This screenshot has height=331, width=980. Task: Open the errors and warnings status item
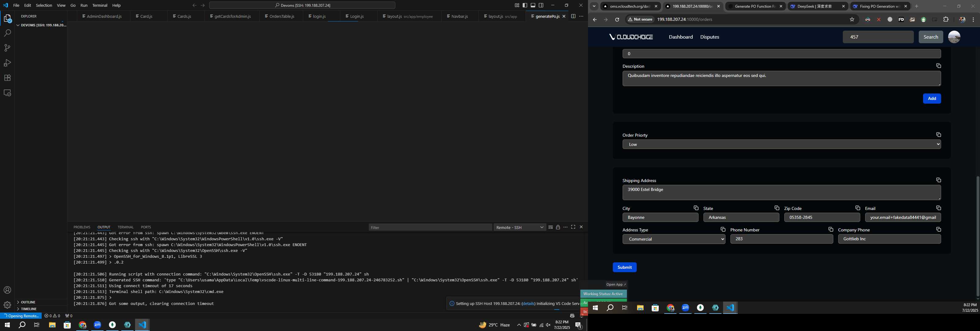click(52, 316)
